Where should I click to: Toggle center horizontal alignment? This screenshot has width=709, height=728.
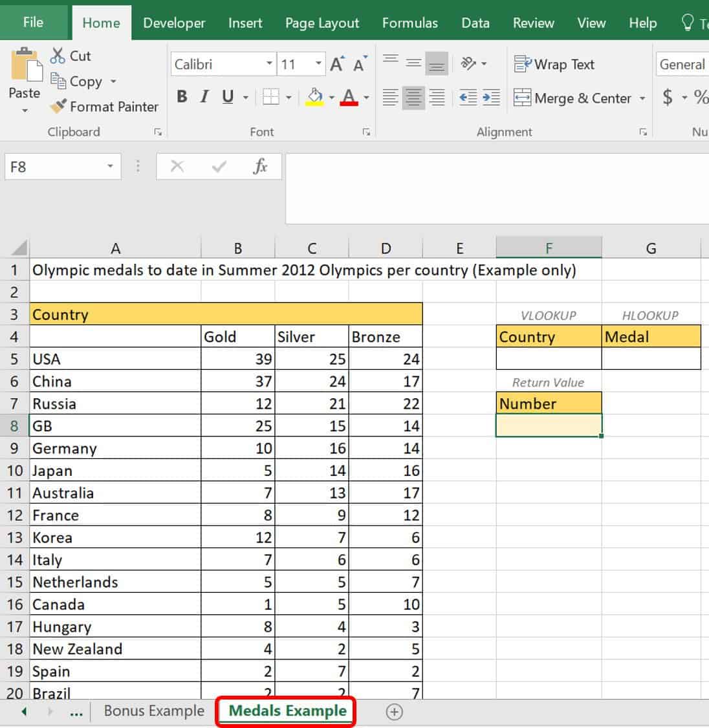coord(413,98)
